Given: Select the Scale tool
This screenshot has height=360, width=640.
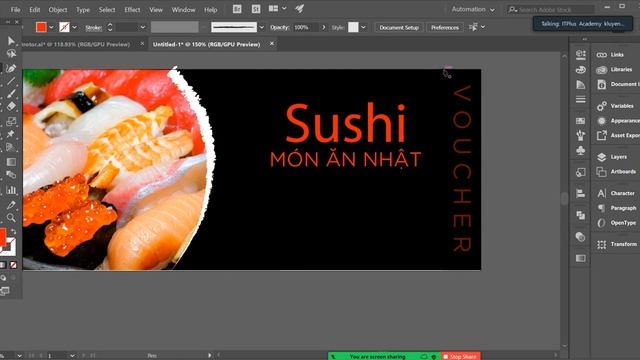Looking at the screenshot, I should click(11, 121).
